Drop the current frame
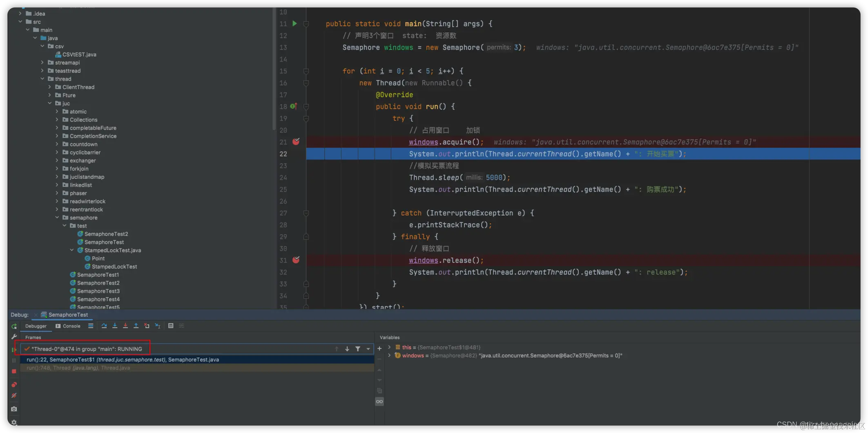Image resolution: width=868 pixels, height=433 pixels. tap(147, 326)
